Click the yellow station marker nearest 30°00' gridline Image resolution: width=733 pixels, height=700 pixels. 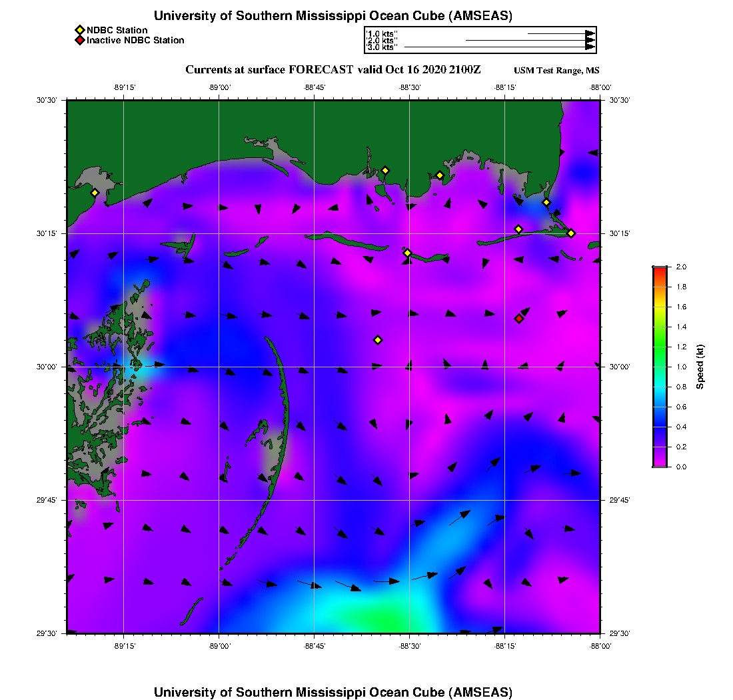coord(378,340)
